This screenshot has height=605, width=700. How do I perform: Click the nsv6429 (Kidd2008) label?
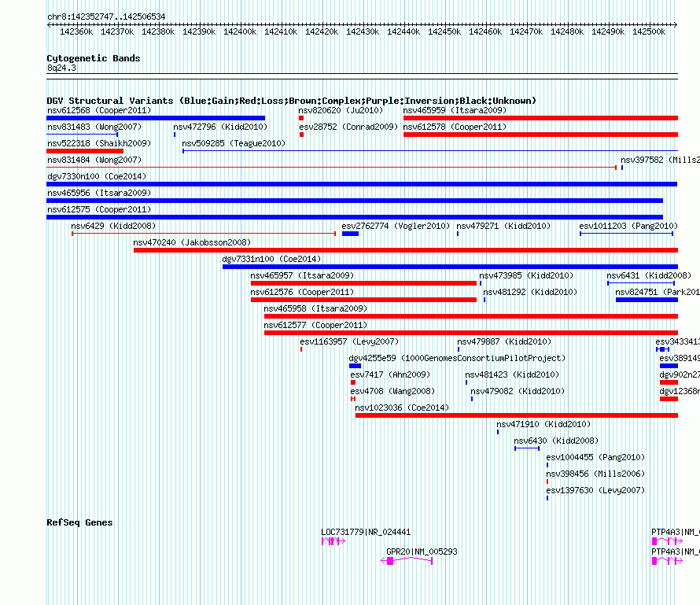(x=113, y=226)
